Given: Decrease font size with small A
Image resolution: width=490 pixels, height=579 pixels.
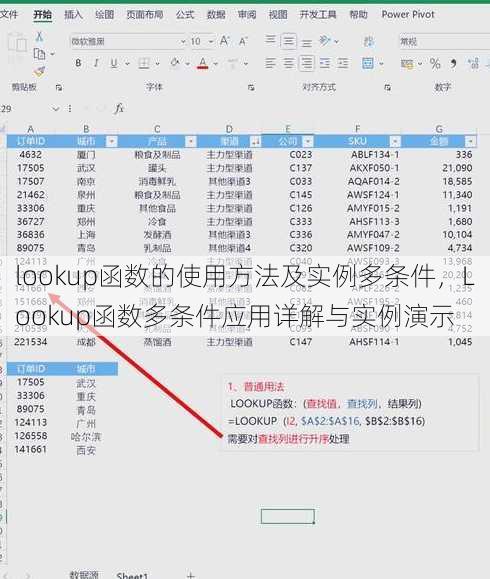Looking at the screenshot, I should point(243,41).
